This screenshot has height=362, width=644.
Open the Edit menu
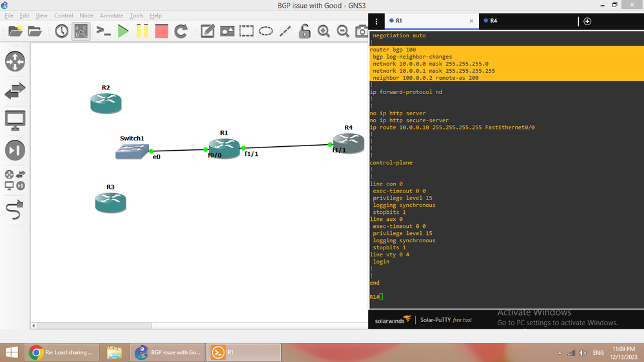pos(24,15)
